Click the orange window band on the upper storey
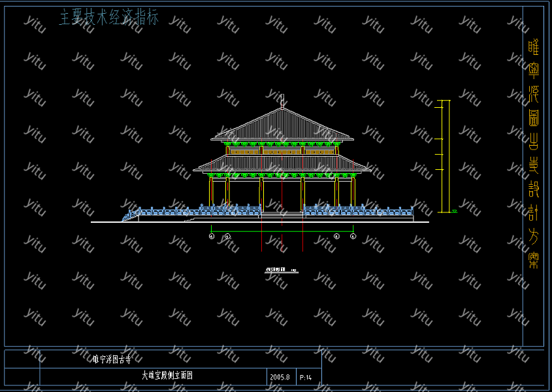This screenshot has height=392, width=552. click(x=282, y=152)
